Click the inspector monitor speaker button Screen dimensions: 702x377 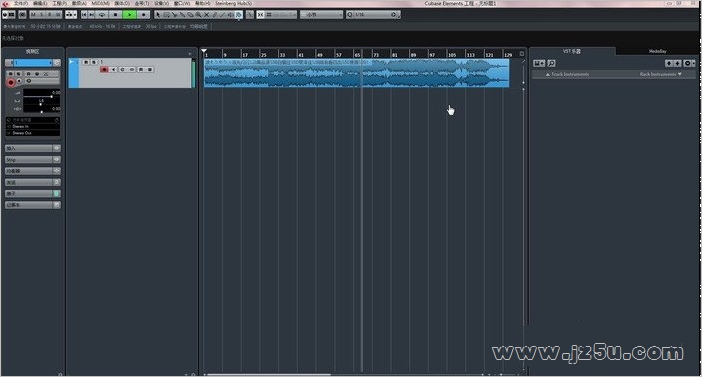tap(19, 81)
